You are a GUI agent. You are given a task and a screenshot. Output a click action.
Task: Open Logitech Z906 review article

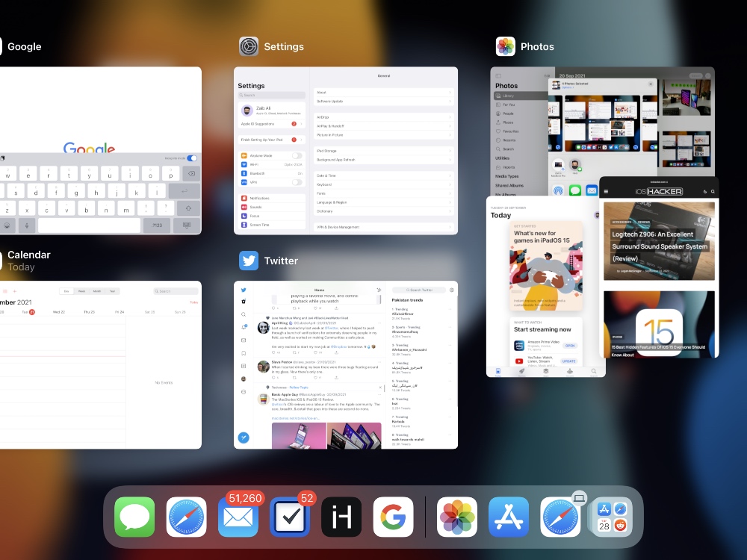(659, 241)
